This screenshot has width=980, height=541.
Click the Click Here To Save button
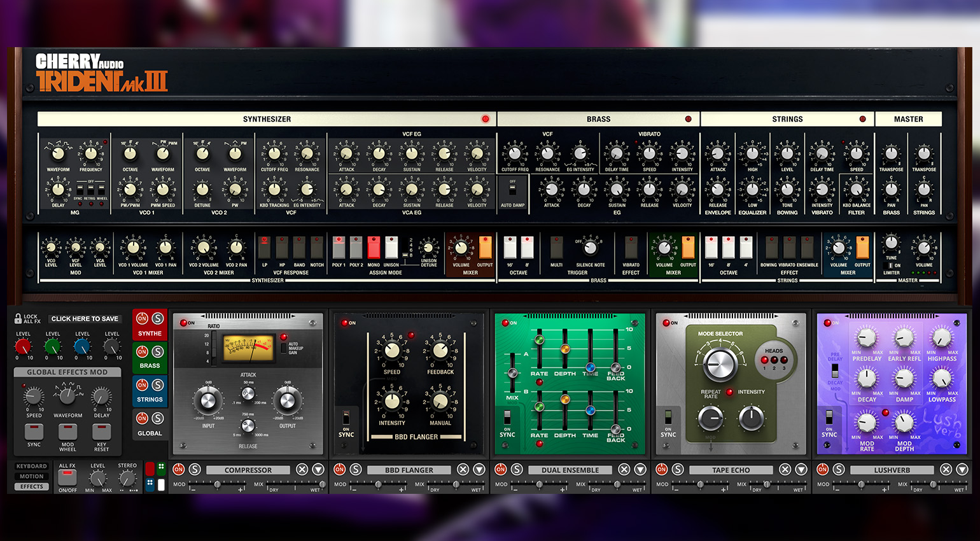click(85, 319)
